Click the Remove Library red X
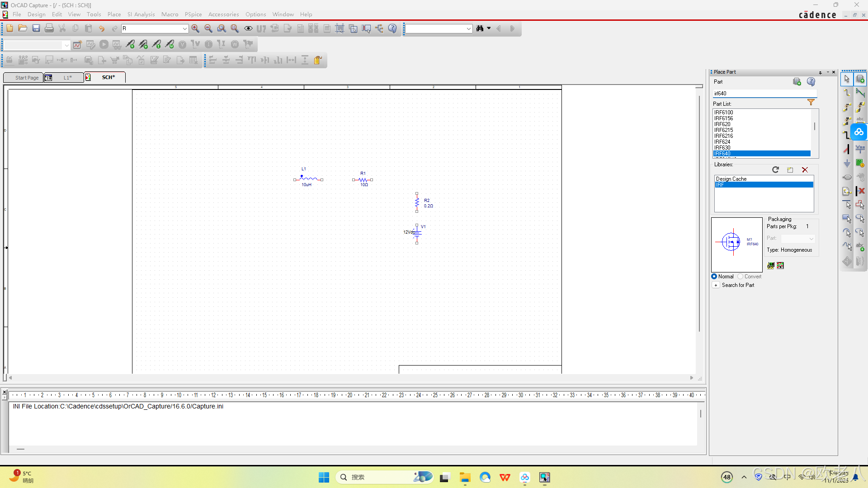The height and width of the screenshot is (488, 868). tap(805, 170)
